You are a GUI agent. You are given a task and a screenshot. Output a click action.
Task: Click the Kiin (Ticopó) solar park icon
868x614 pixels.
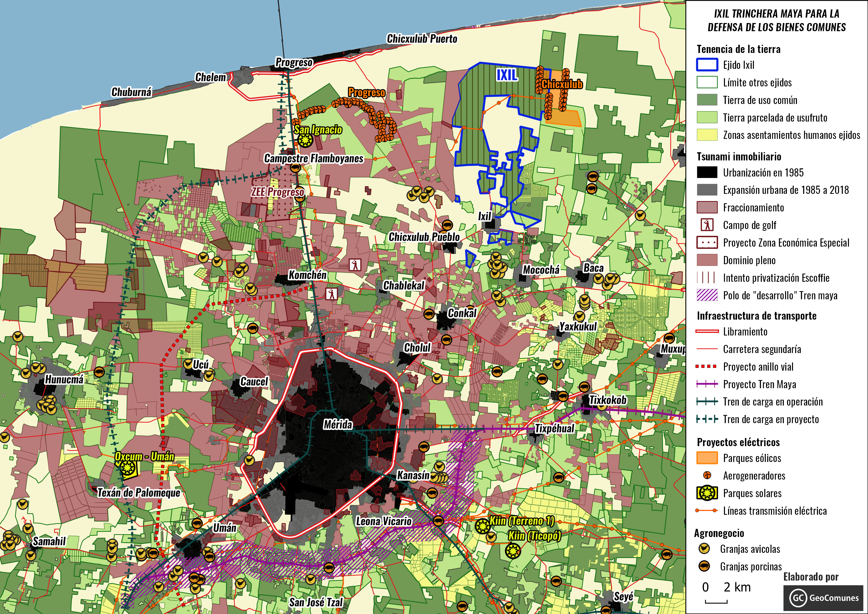click(513, 551)
